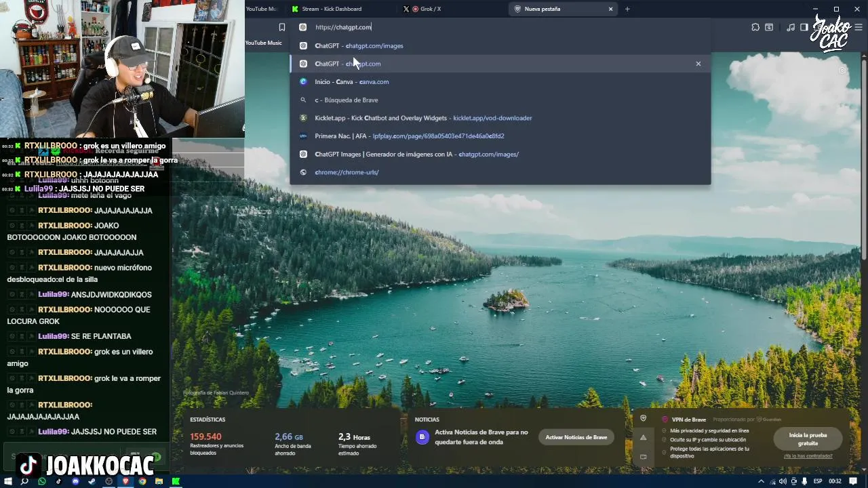
Task: Click the bookmark icon beside address bar
Action: [x=282, y=27]
